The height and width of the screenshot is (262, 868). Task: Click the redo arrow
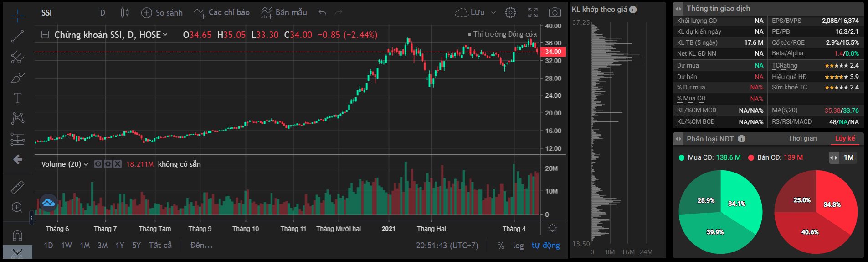[339, 13]
